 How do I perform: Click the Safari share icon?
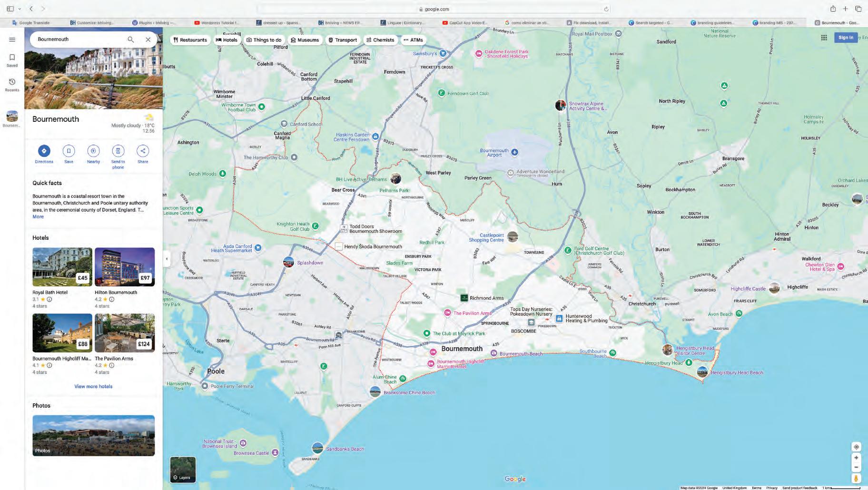[x=833, y=9]
